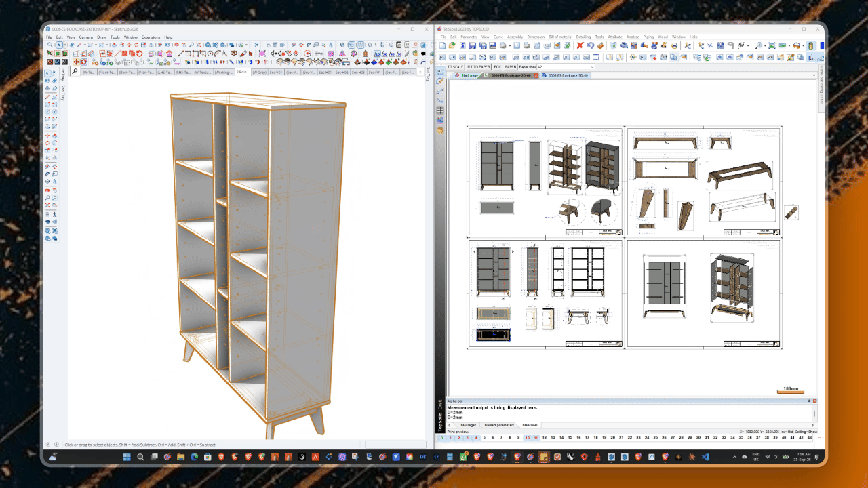Open the weather widget on the taskbar
868x488 pixels.
(53, 457)
